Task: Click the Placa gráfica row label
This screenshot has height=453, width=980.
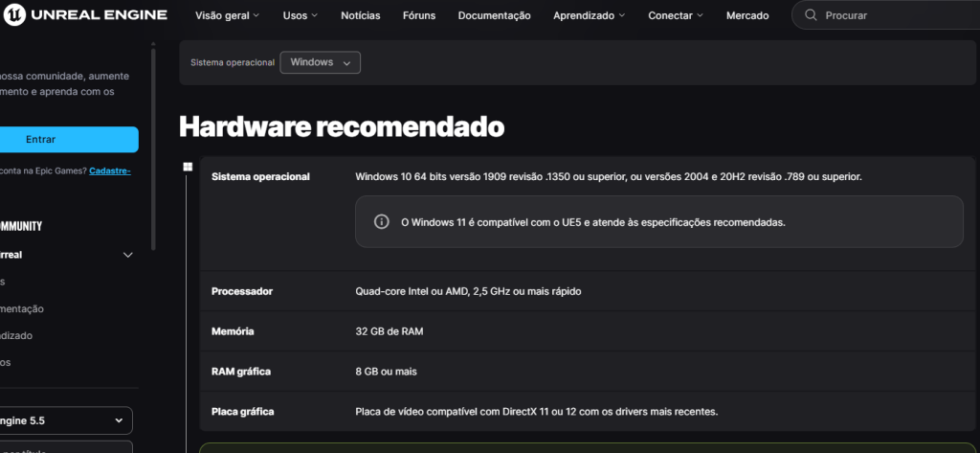Action: pyautogui.click(x=242, y=412)
